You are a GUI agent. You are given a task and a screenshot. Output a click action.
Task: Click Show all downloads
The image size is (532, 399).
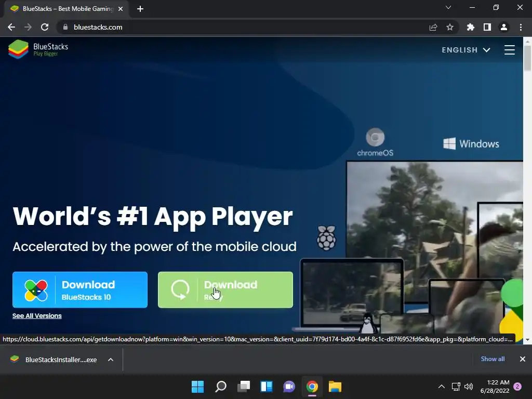(x=493, y=359)
